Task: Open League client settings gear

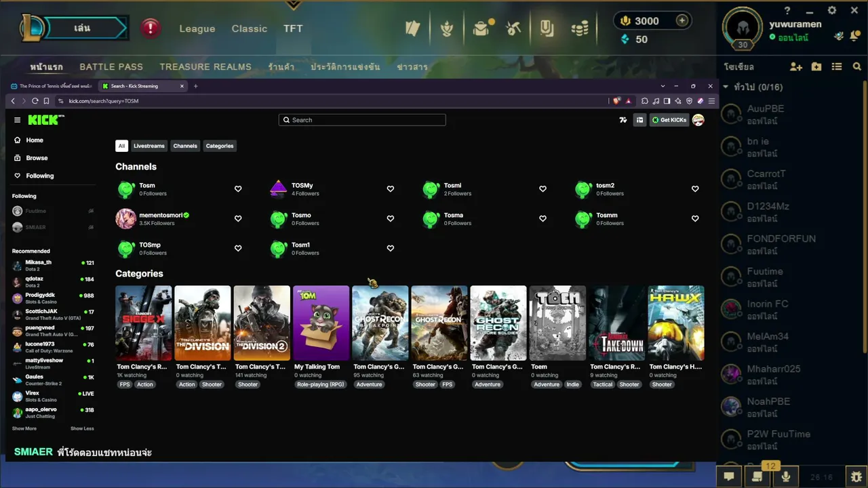Action: (832, 11)
